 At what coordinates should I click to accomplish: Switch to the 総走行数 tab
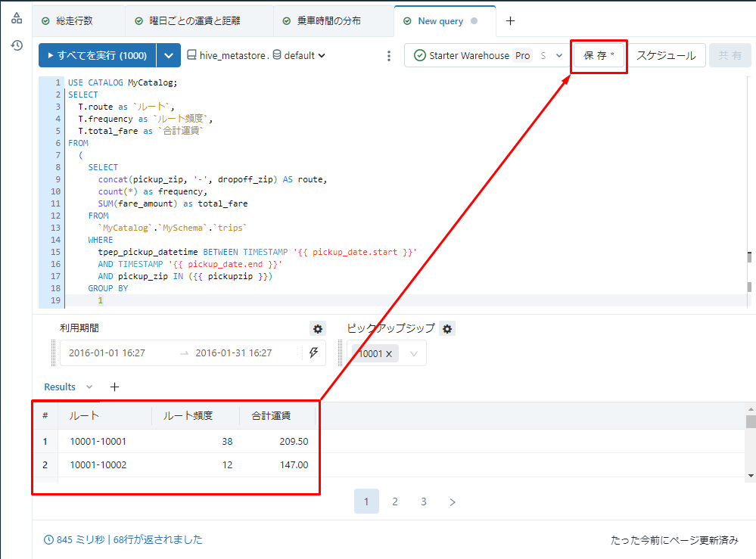[74, 21]
